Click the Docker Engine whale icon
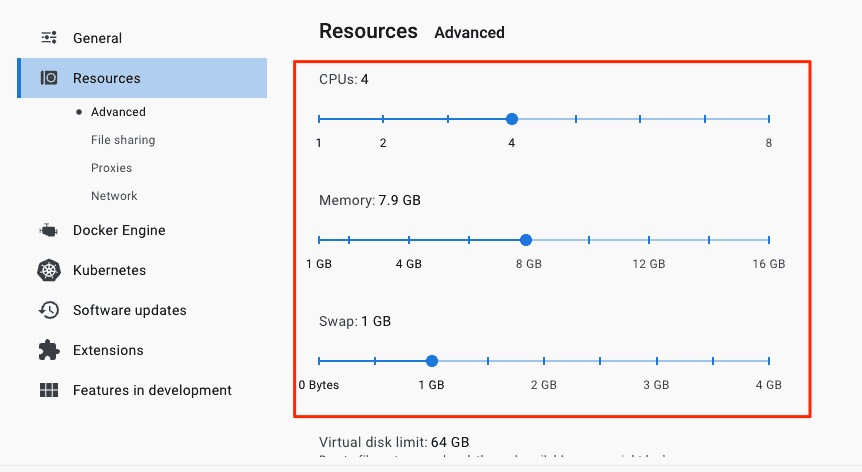The width and height of the screenshot is (862, 472). [48, 230]
